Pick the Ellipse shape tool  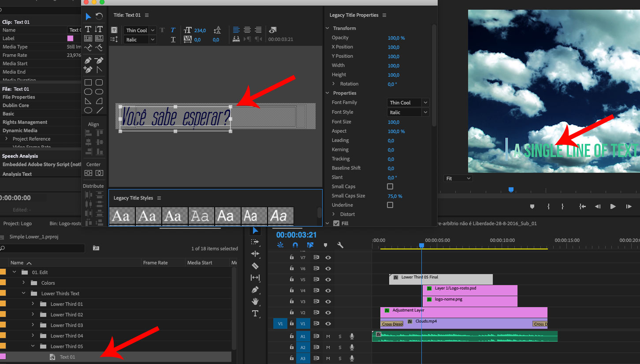pyautogui.click(x=88, y=110)
